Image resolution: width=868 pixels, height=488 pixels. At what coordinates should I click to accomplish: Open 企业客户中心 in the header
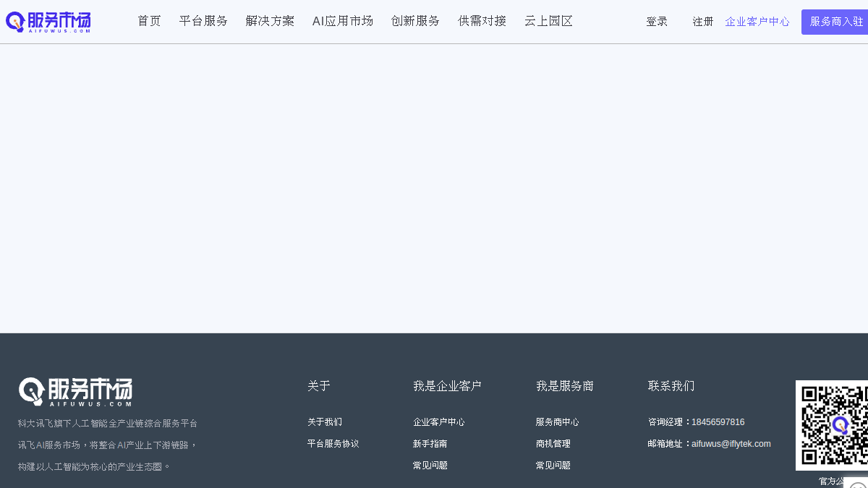coord(757,22)
